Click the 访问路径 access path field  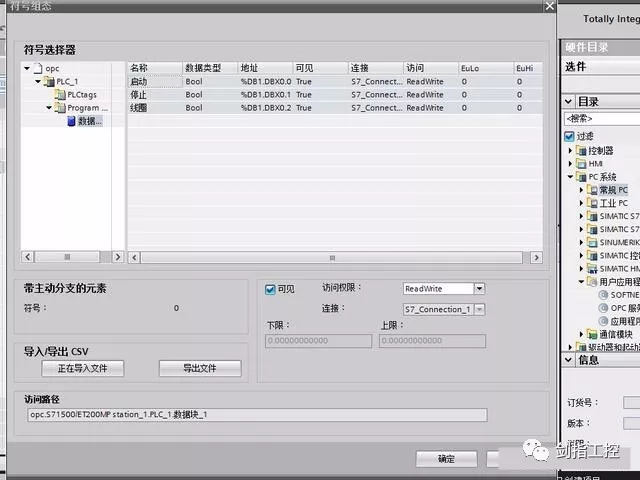pyautogui.click(x=256, y=414)
